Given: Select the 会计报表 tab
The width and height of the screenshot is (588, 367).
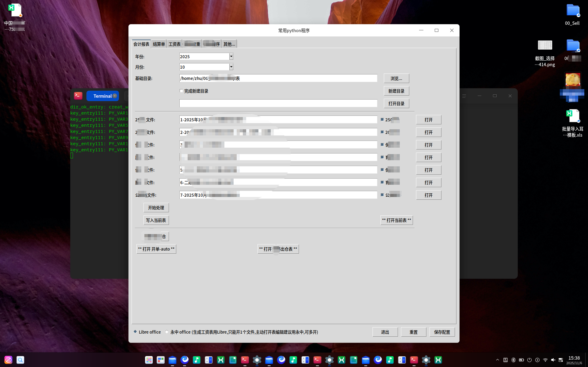Looking at the screenshot, I should click(x=141, y=44).
